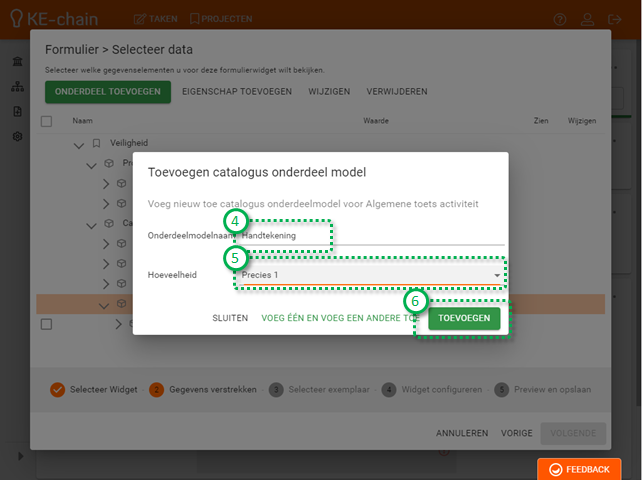The height and width of the screenshot is (480, 642).
Task: Open the hierarchy tree icon in sidebar
Action: click(x=17, y=87)
